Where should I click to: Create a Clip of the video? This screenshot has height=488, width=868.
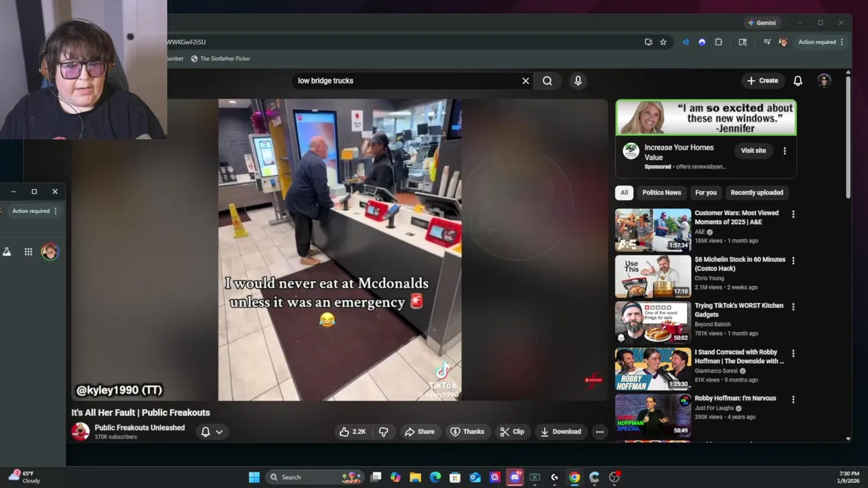pos(512,432)
